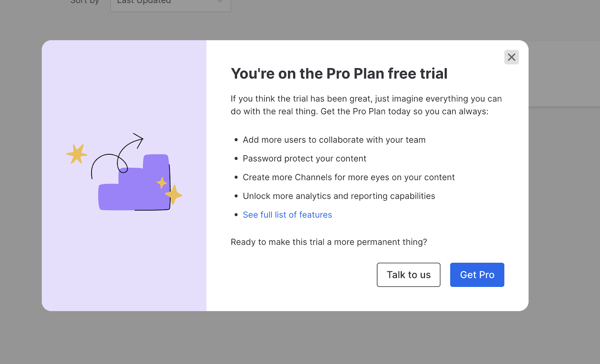Image resolution: width=600 pixels, height=364 pixels.
Task: Open See full list of features link
Action: (287, 215)
